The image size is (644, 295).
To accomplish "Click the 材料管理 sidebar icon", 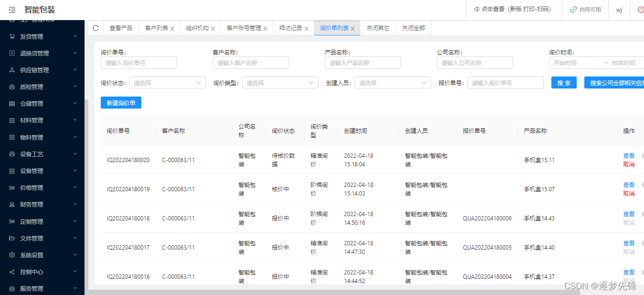I will click(12, 120).
